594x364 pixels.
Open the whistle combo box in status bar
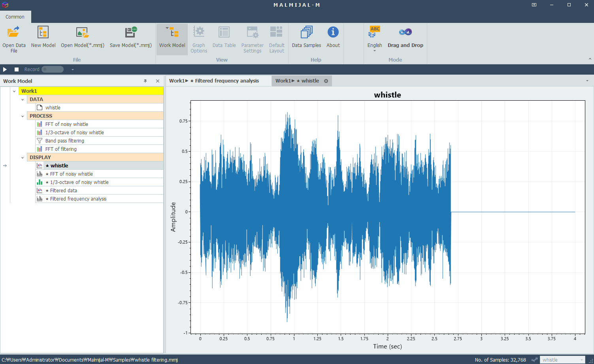point(562,360)
